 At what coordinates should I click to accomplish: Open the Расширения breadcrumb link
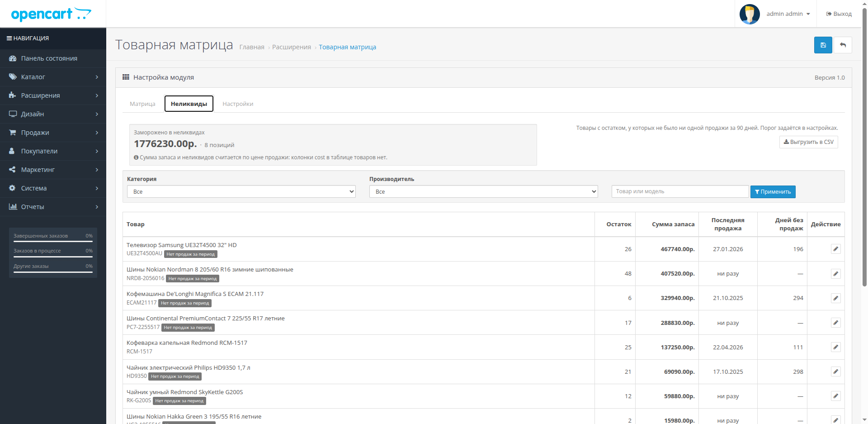coord(292,47)
